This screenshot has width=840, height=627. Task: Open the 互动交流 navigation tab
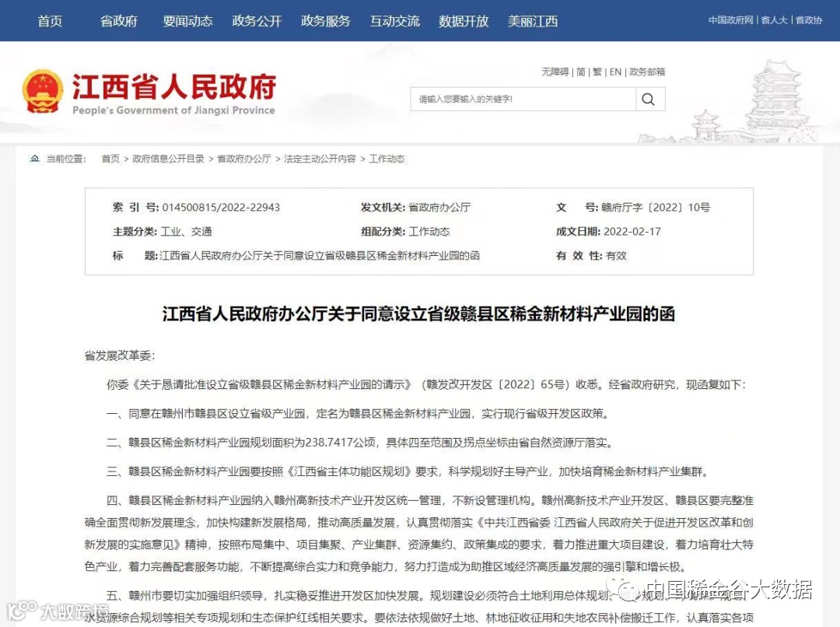click(x=395, y=21)
